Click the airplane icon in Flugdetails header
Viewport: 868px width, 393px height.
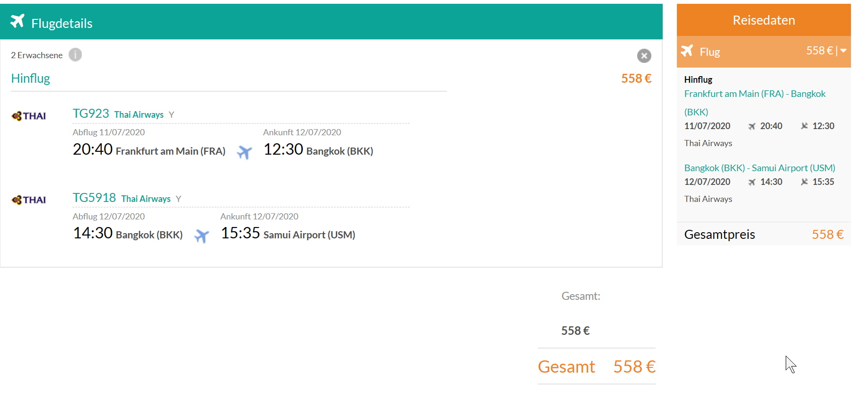click(x=17, y=21)
